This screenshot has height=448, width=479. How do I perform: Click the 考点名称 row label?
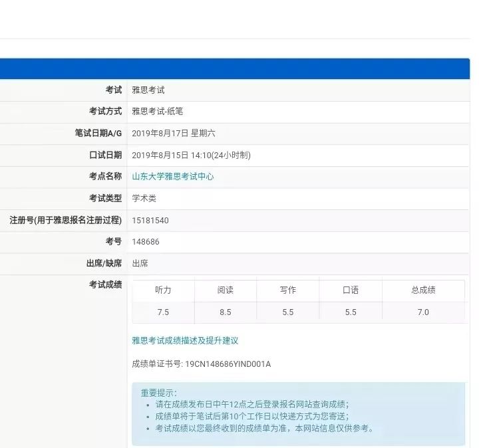point(105,177)
